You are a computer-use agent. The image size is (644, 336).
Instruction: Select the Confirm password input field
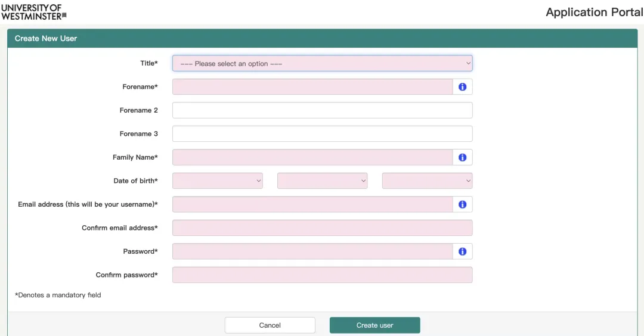[x=322, y=275]
